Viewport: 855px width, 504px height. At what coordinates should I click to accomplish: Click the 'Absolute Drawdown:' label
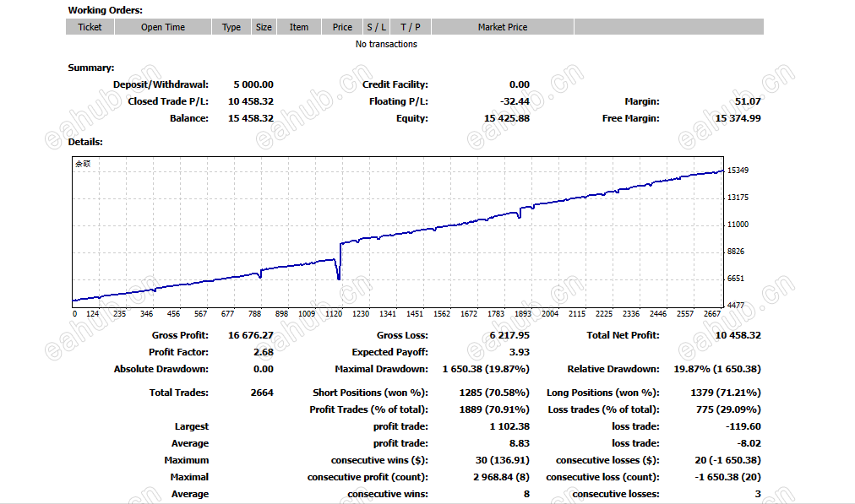(161, 369)
